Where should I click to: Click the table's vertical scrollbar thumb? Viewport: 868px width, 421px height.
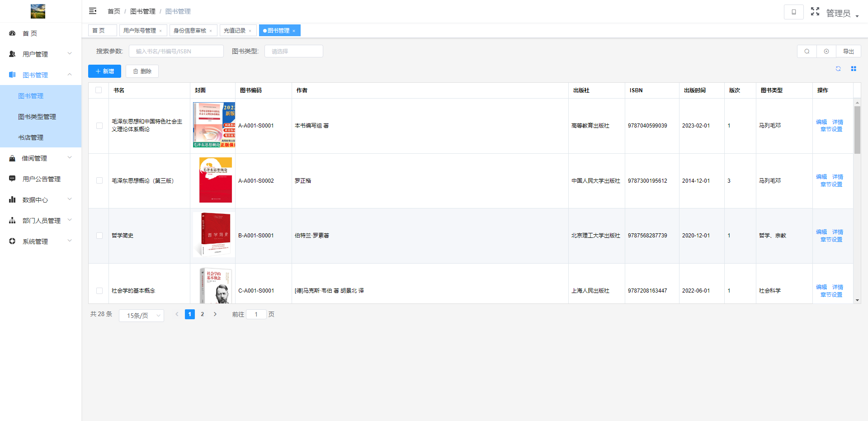pyautogui.click(x=857, y=130)
